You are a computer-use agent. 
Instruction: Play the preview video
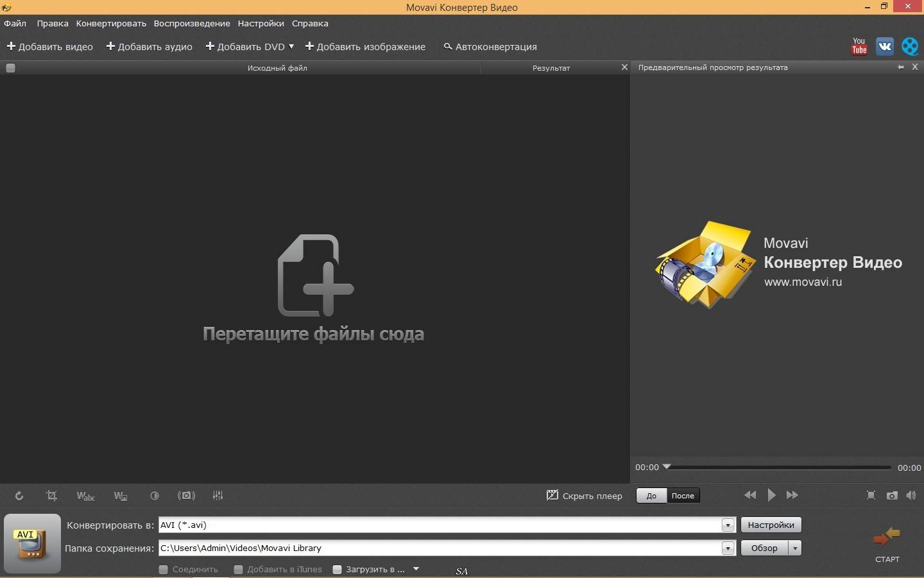[772, 495]
